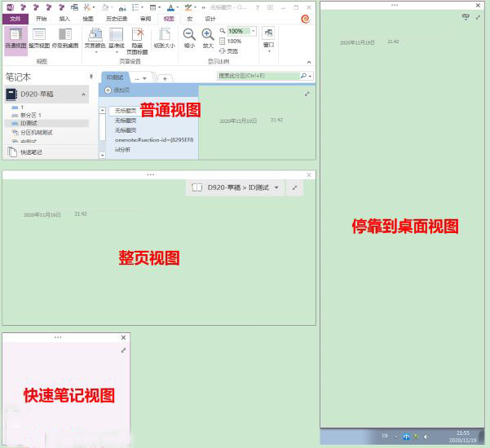Image resolution: width=490 pixels, height=448 pixels.
Task: Open the 文件 file tab
Action: [x=15, y=19]
